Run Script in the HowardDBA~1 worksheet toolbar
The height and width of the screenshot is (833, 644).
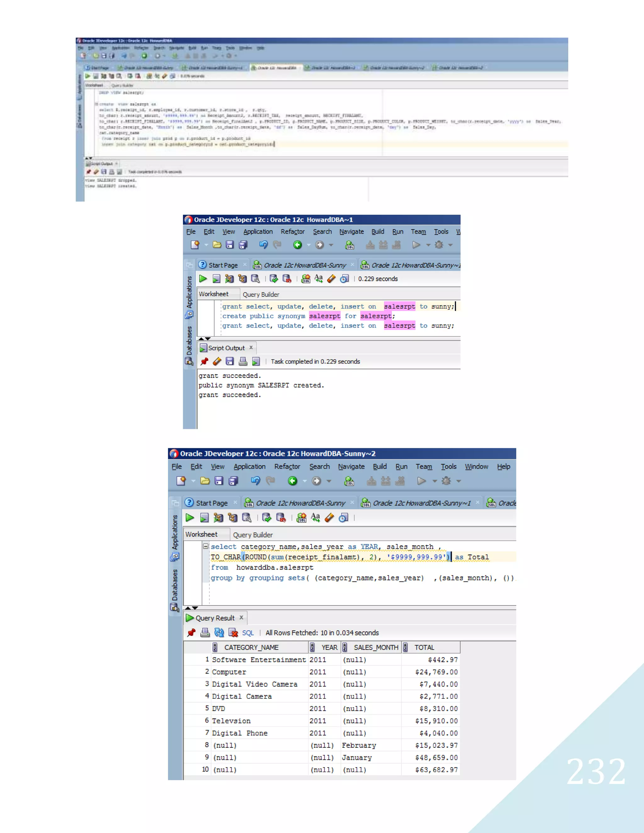click(216, 279)
